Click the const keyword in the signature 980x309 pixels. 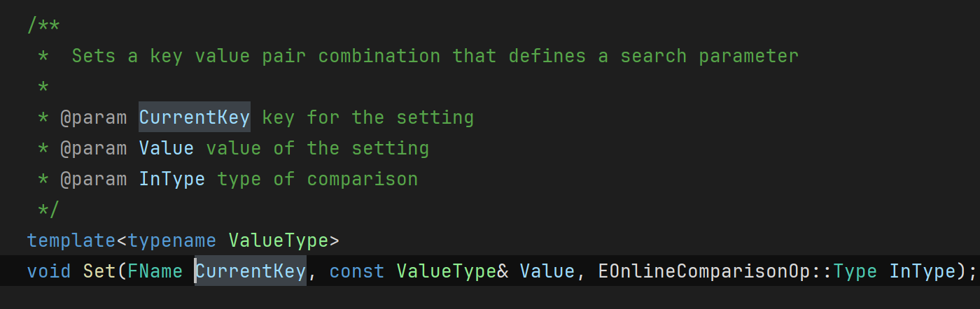[x=357, y=271]
